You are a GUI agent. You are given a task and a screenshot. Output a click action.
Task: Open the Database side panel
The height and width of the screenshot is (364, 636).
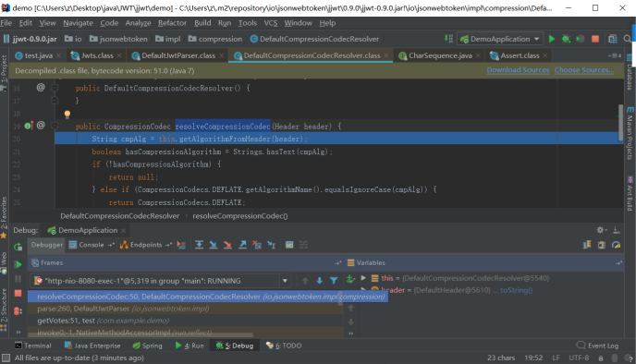click(x=630, y=73)
